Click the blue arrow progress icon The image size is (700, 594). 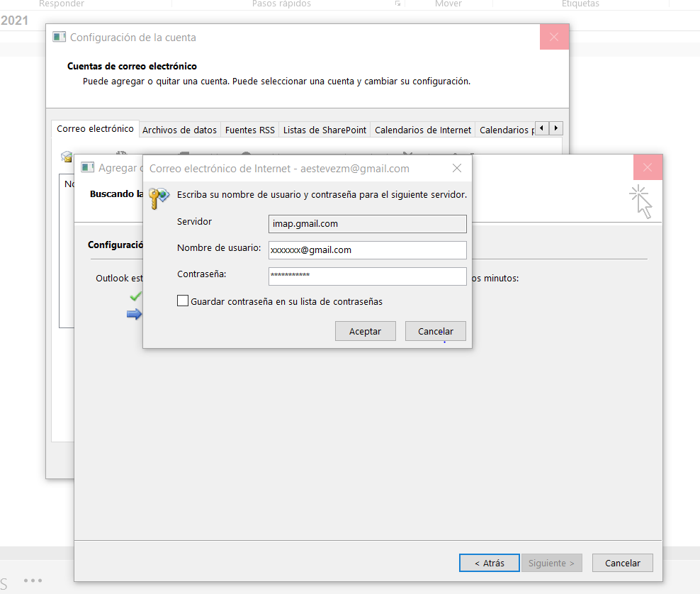(x=135, y=314)
